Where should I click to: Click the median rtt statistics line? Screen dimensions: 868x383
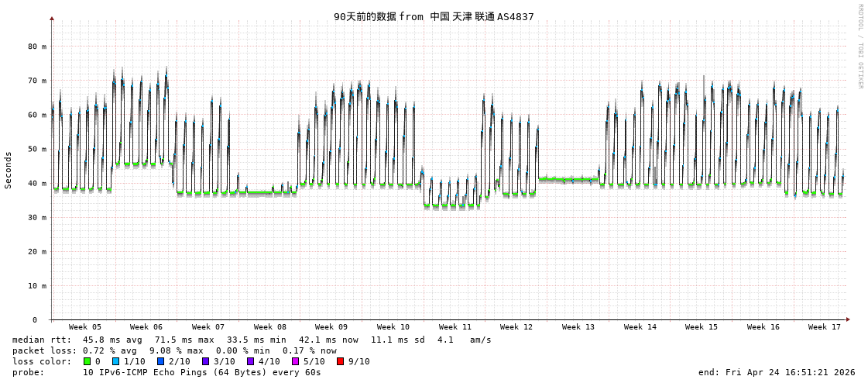coord(252,340)
